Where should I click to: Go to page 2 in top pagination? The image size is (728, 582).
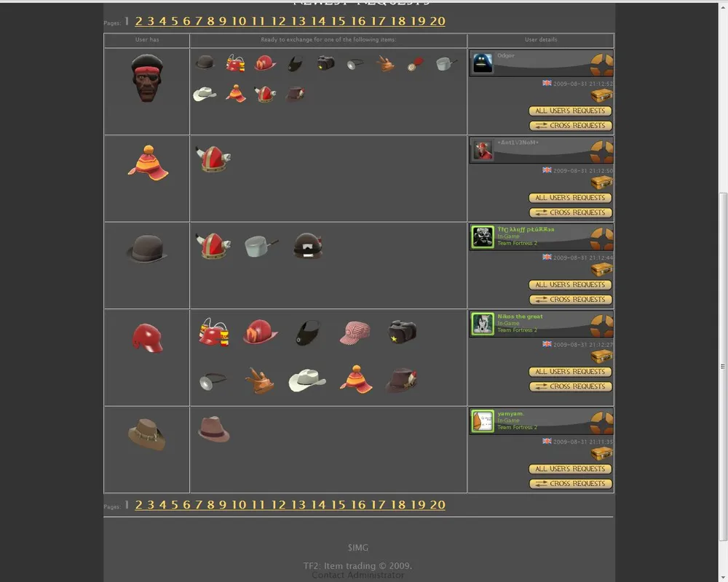138,21
